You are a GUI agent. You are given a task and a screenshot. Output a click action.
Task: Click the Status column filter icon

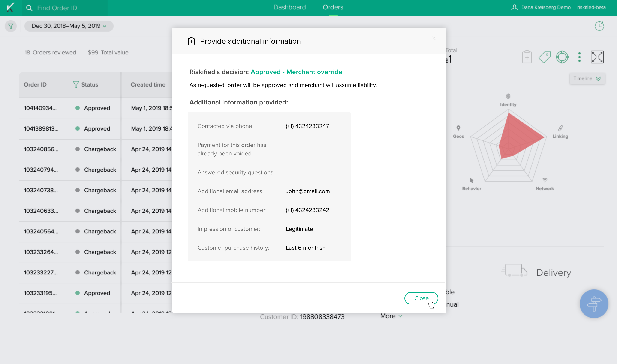[x=76, y=84]
